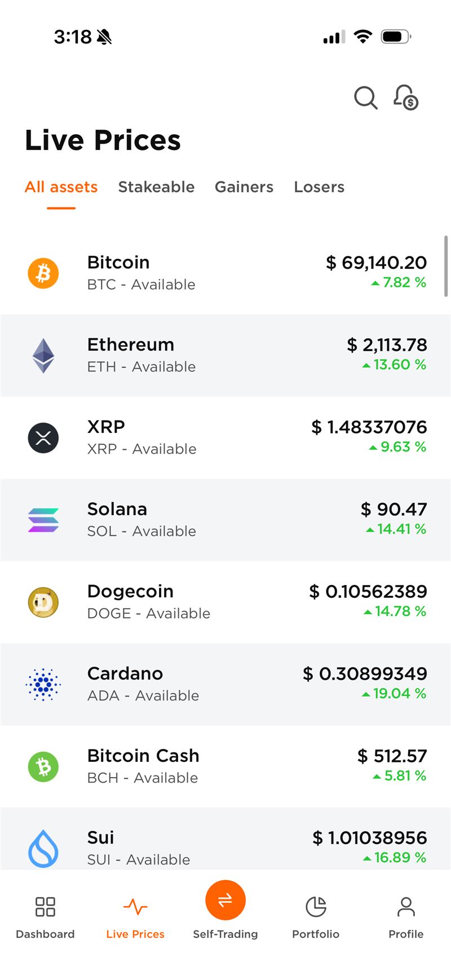Click the asset list scrollbar
Viewport: 451px width, 980px height.
[446, 266]
